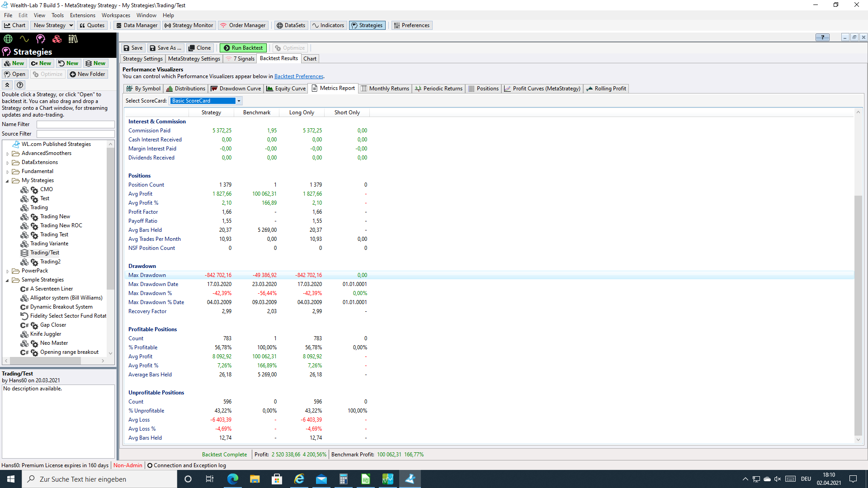The image size is (868, 488).
Task: Show the Drawdown Curve visualizer
Action: 236,89
